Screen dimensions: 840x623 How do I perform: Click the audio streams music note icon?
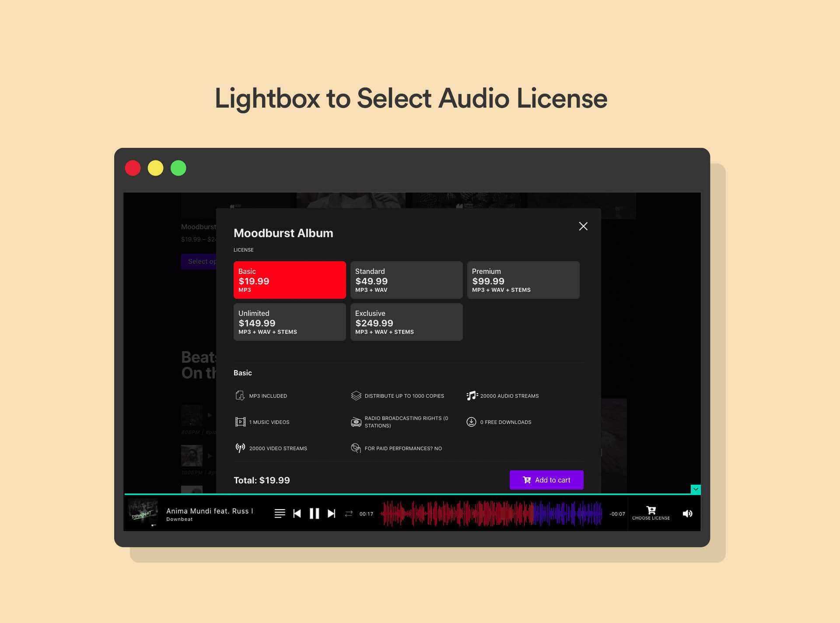click(x=472, y=395)
